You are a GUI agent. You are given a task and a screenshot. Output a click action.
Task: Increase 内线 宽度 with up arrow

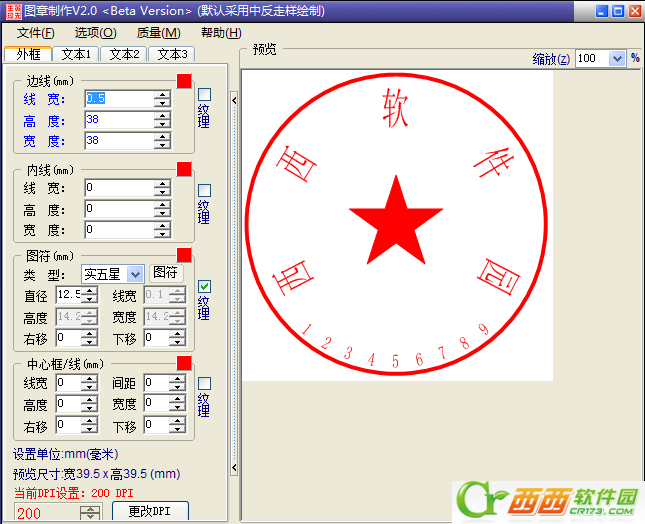(x=162, y=226)
